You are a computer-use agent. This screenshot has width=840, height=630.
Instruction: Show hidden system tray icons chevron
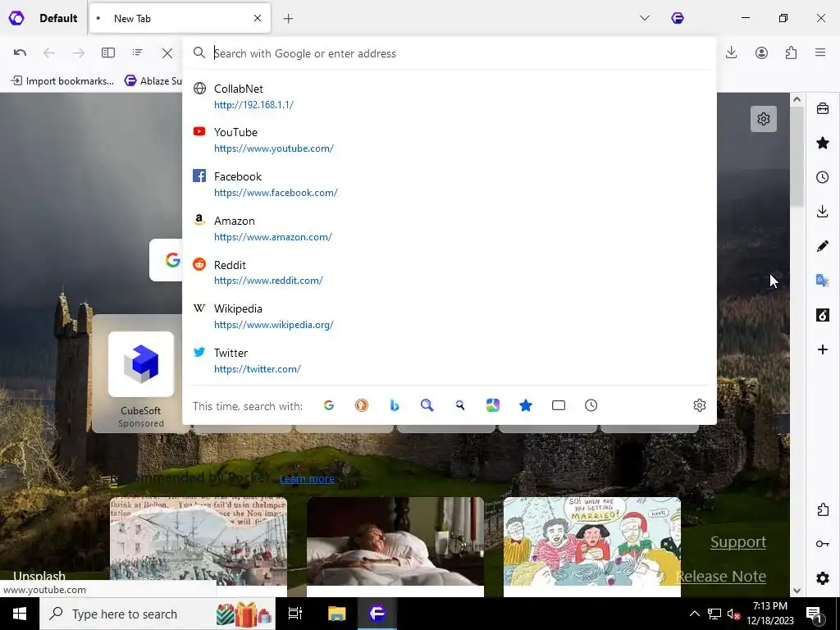694,614
